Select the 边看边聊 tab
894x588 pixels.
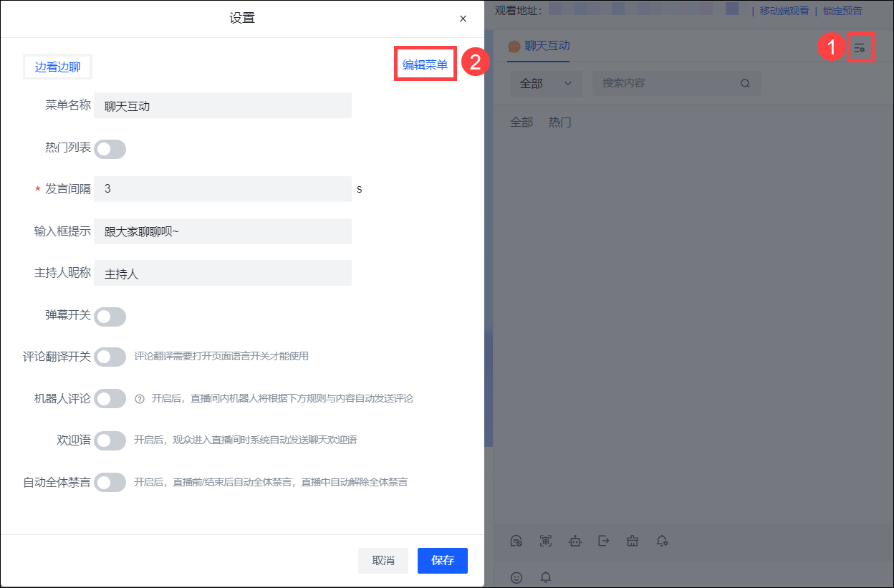tap(58, 67)
